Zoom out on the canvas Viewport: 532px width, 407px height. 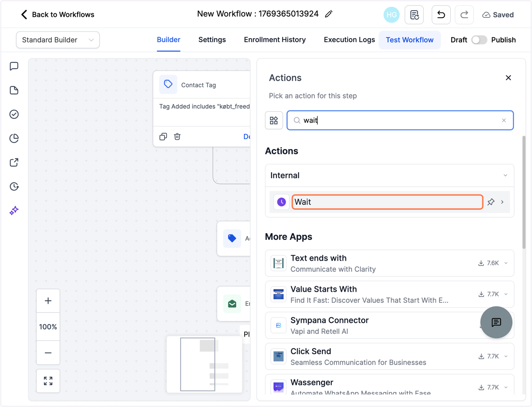48,353
